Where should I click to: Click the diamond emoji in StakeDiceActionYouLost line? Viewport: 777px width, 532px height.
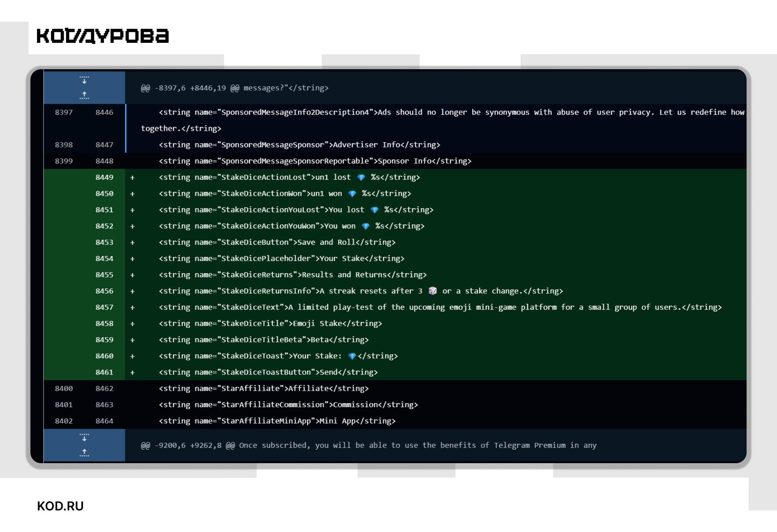point(374,210)
